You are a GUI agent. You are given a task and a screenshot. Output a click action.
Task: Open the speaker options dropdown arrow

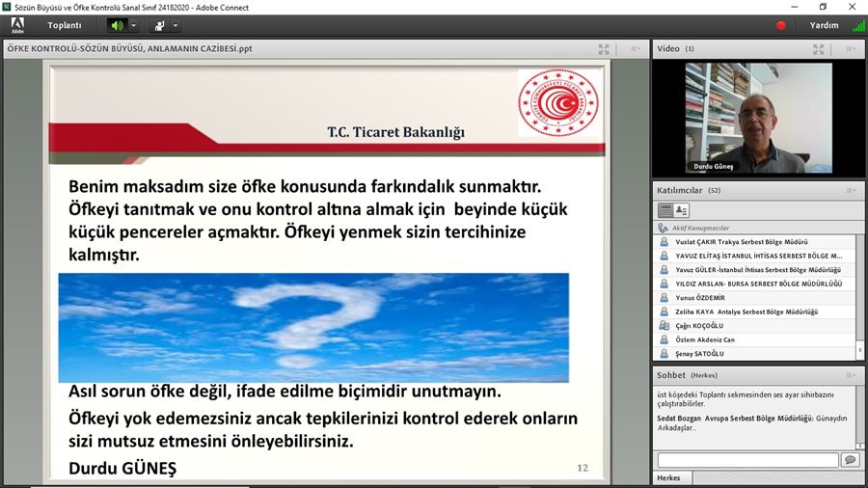(134, 26)
